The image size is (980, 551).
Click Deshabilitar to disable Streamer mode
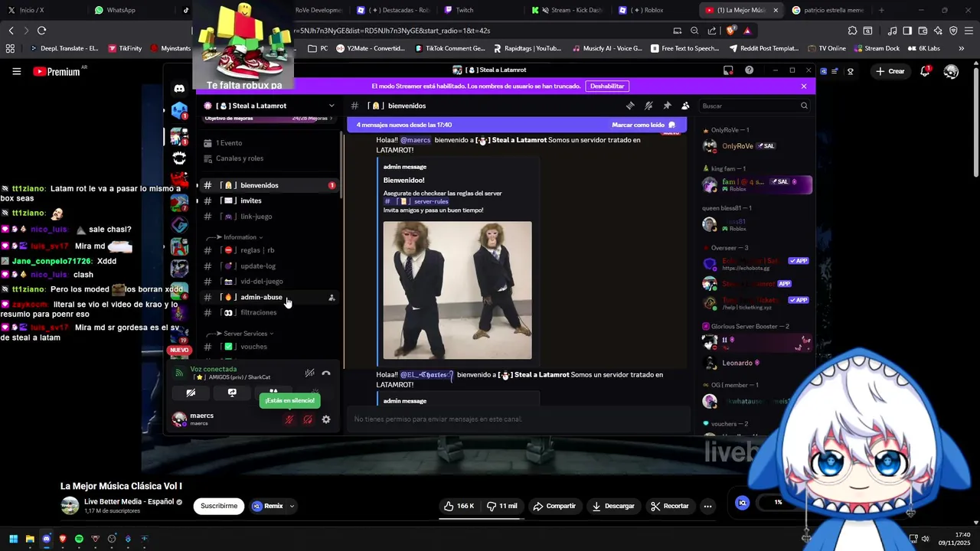click(x=608, y=86)
